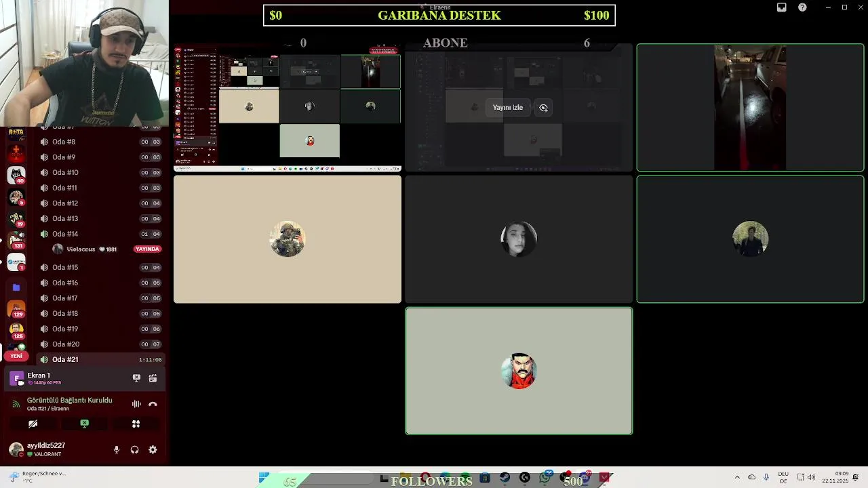
Task: Open WhatsApp from the taskbar
Action: (545, 478)
